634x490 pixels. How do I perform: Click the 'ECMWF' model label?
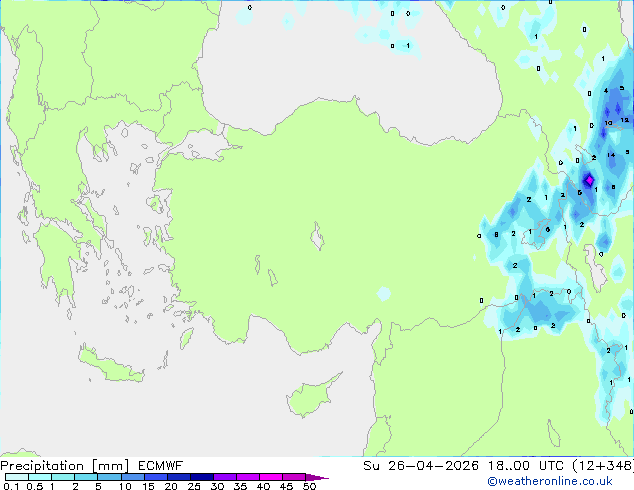161,466
